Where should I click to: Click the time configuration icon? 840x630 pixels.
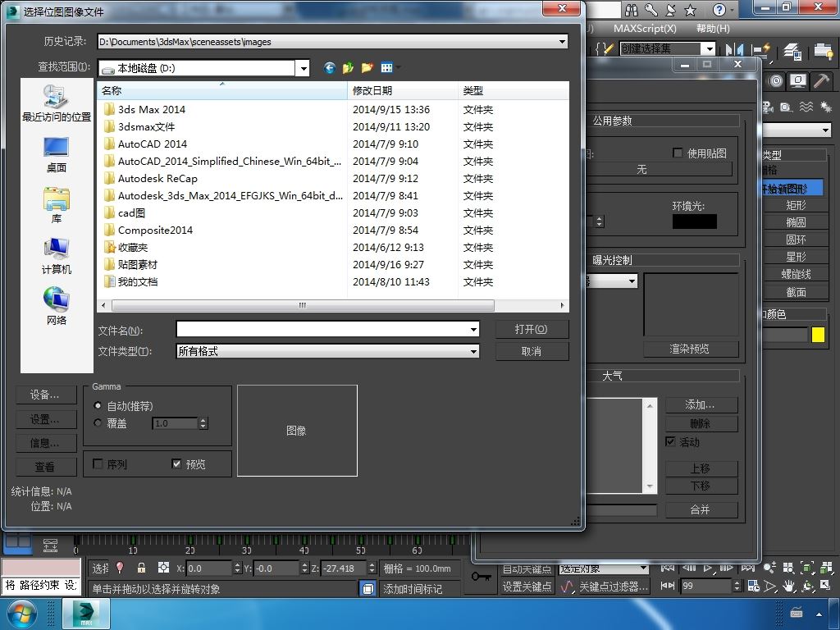(753, 586)
